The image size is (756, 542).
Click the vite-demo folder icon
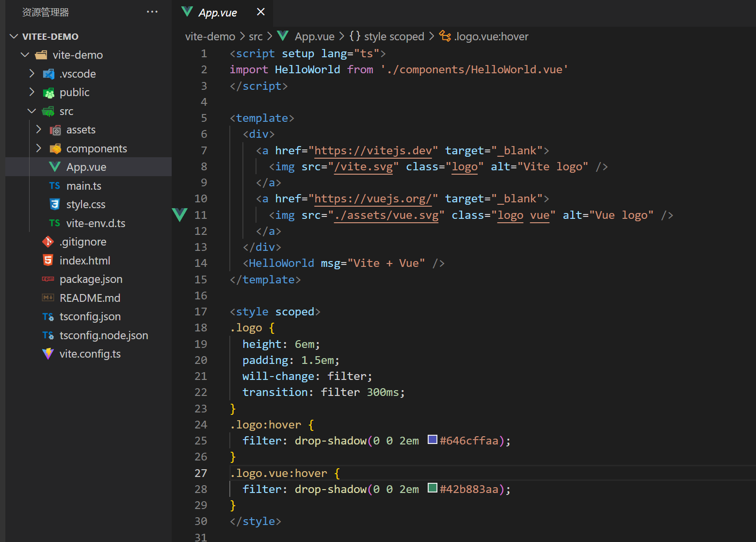[x=41, y=55]
